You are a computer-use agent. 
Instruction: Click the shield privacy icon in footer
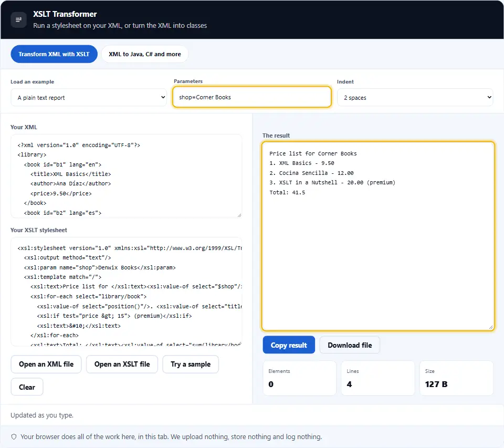pyautogui.click(x=14, y=437)
